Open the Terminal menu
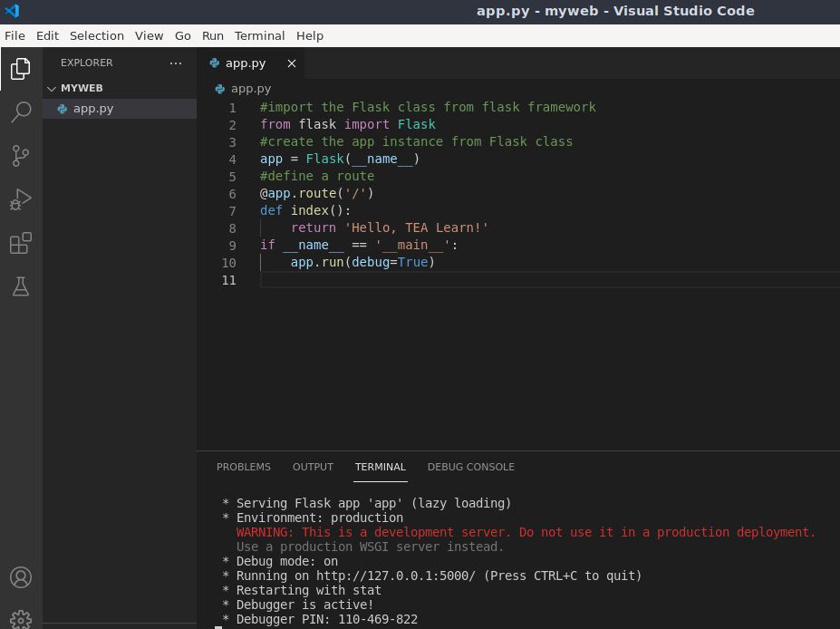Viewport: 840px width, 629px height. tap(260, 36)
